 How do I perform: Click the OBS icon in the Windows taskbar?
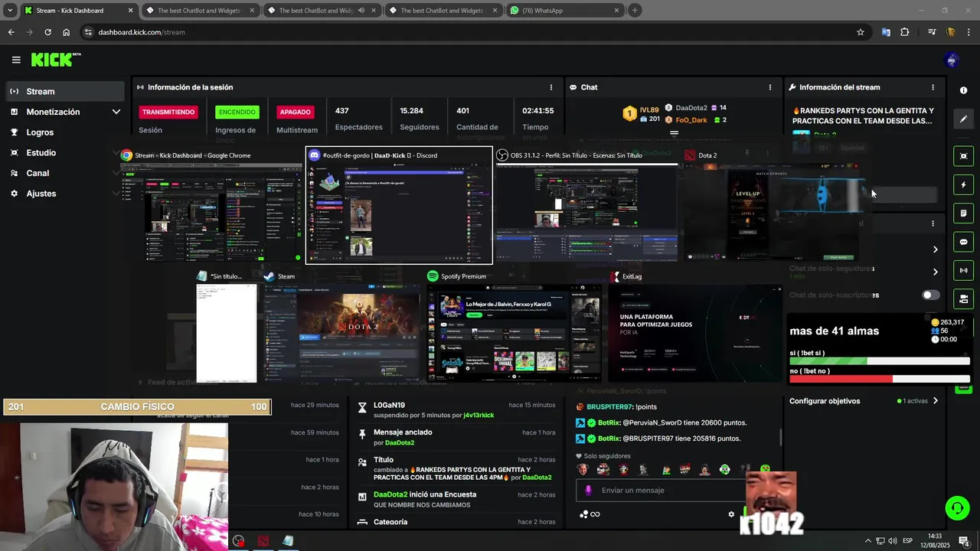(x=239, y=541)
